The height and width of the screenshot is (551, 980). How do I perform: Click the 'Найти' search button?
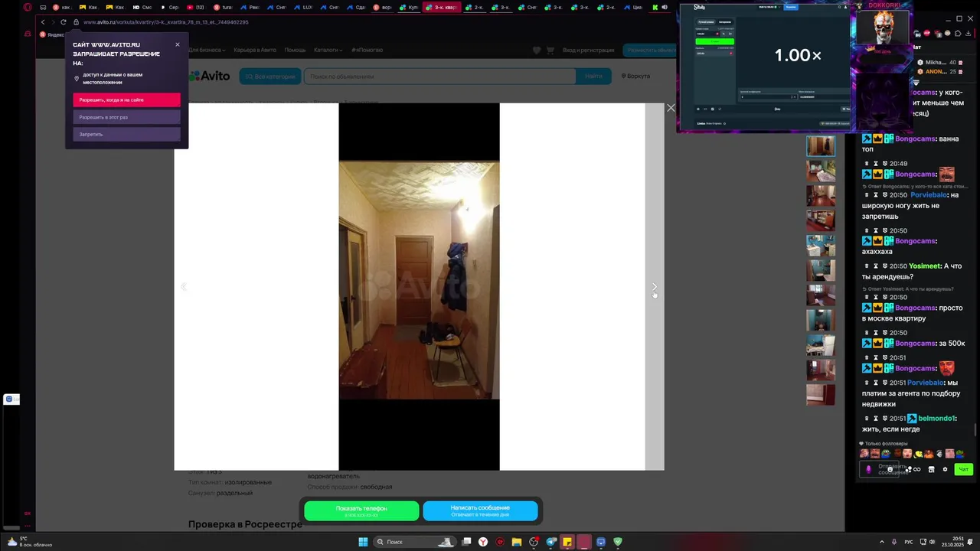pyautogui.click(x=593, y=77)
